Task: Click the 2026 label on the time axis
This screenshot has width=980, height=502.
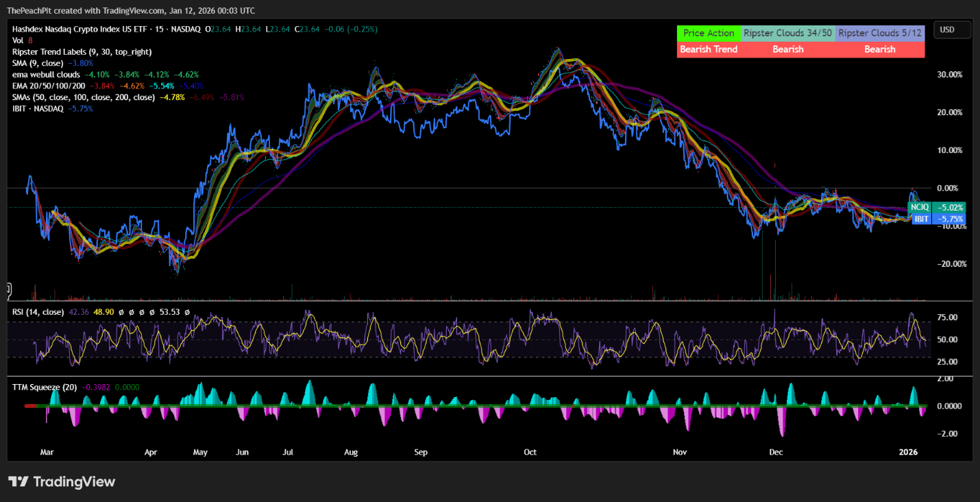Action: tap(909, 452)
